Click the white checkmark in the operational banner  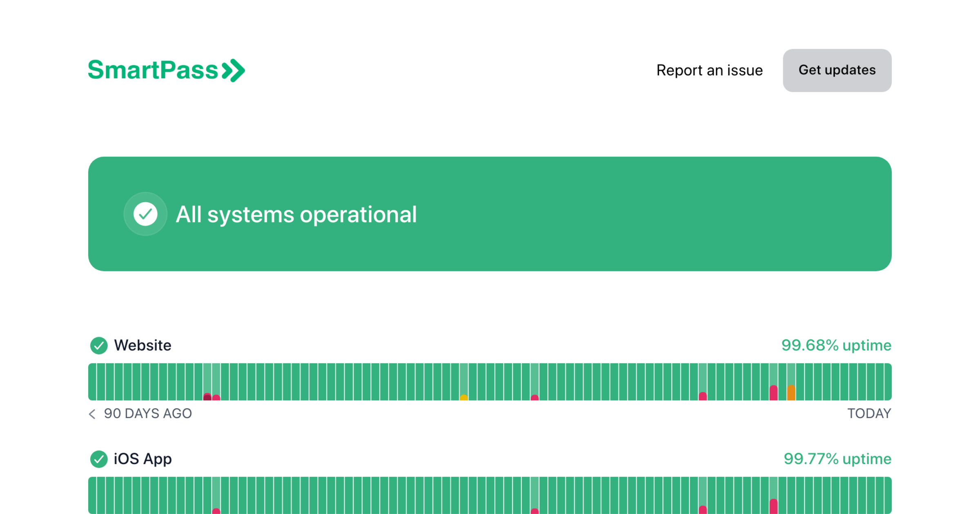click(145, 214)
